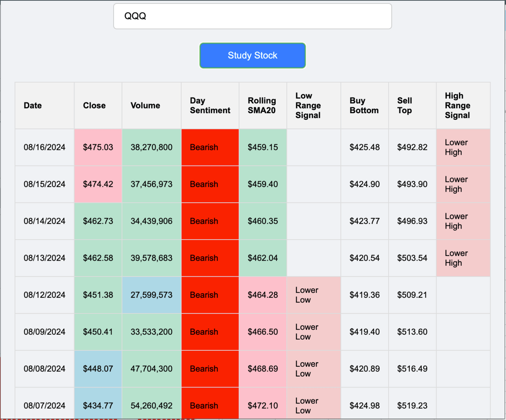The width and height of the screenshot is (506, 420).
Task: Select the Date column header
Action: pyautogui.click(x=45, y=106)
